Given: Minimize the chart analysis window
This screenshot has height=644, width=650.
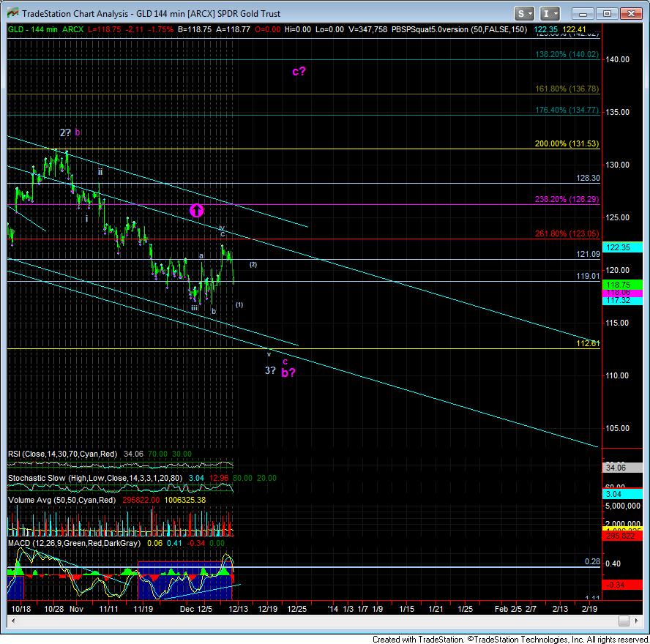Looking at the screenshot, I should [x=583, y=14].
